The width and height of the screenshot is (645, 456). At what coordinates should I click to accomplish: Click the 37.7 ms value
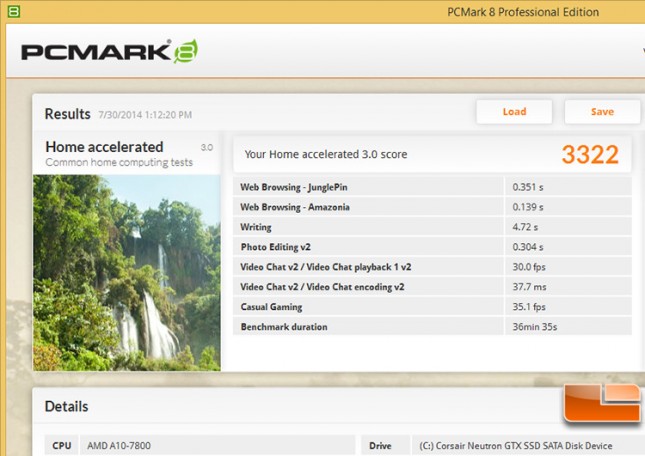(529, 287)
